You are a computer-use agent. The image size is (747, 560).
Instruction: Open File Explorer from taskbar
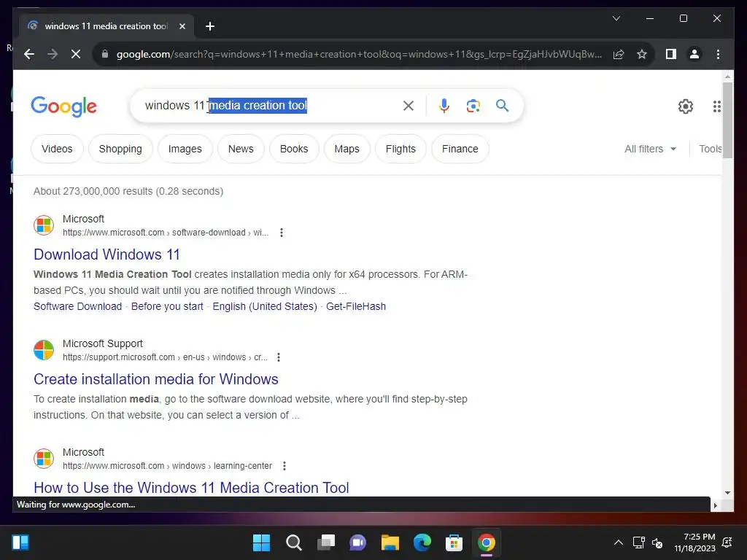(x=390, y=542)
